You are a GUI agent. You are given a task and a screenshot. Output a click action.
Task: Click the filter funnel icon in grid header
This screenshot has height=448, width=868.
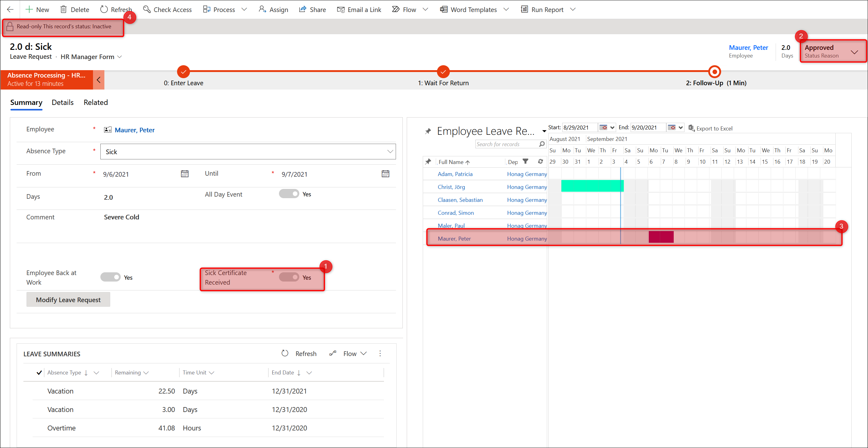[x=525, y=161]
